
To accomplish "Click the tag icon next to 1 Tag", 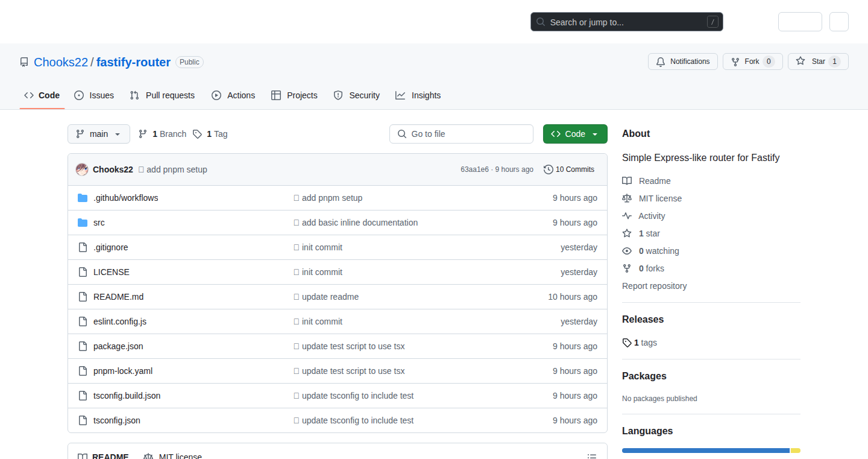I will click(197, 134).
